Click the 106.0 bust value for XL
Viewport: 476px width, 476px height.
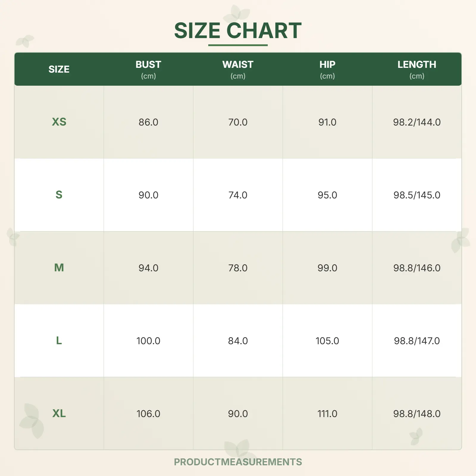click(148, 414)
